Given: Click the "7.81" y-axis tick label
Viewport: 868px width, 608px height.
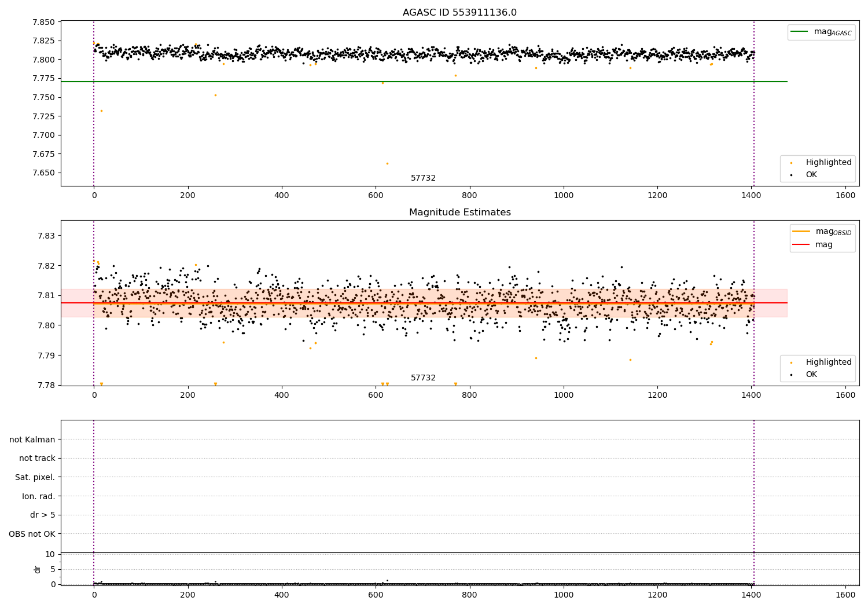Looking at the screenshot, I should (46, 295).
